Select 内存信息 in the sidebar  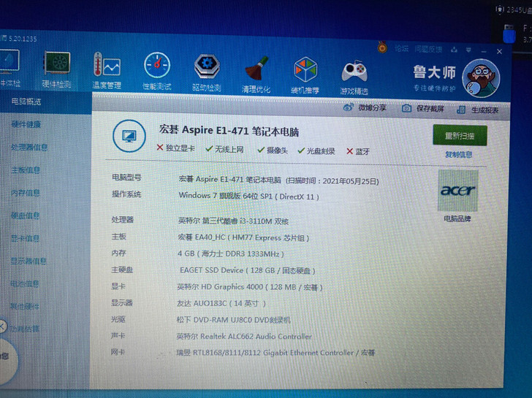tap(26, 193)
